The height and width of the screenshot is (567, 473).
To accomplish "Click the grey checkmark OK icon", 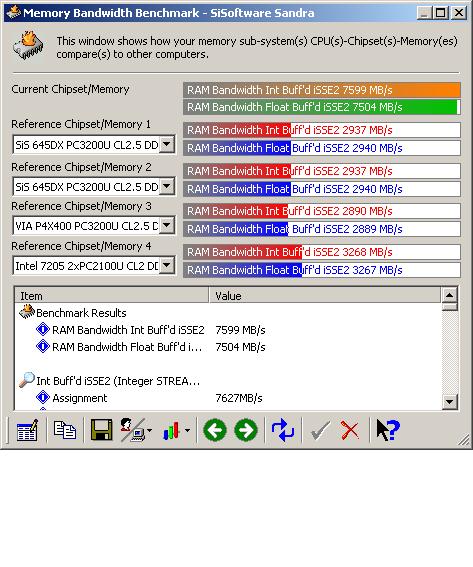I will pos(320,430).
